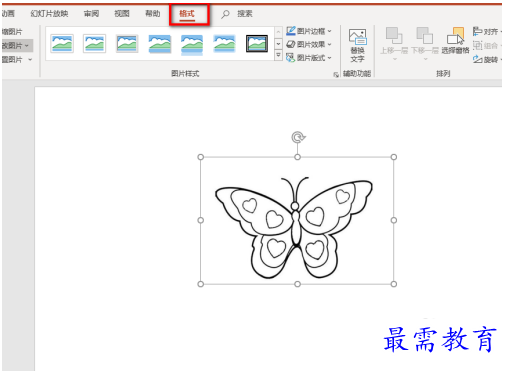Screen dimensions: 505x371
Task: Click the picture layout icon
Action: (x=291, y=58)
